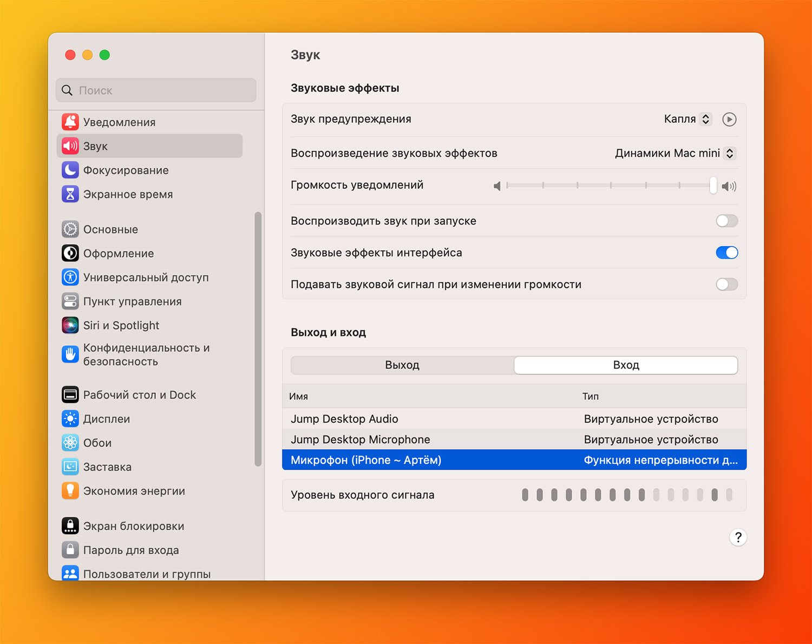Turn off interface sound effects toggle
This screenshot has width=812, height=644.
click(726, 253)
